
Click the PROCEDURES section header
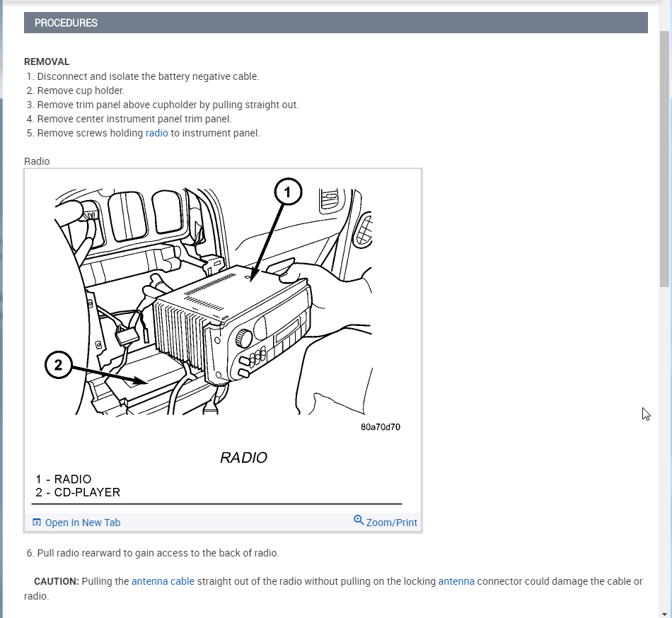coord(335,23)
